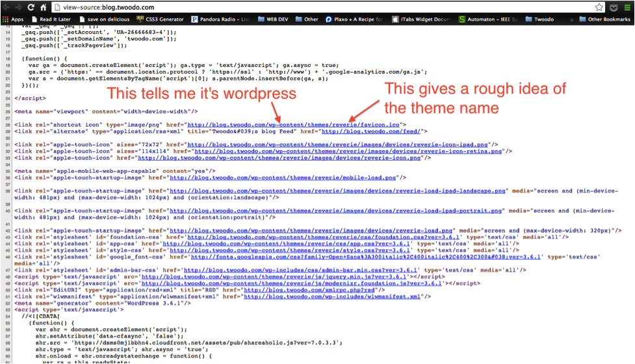Bookmark this page with the star icon
This screenshot has height=364, width=635.
(599, 7)
